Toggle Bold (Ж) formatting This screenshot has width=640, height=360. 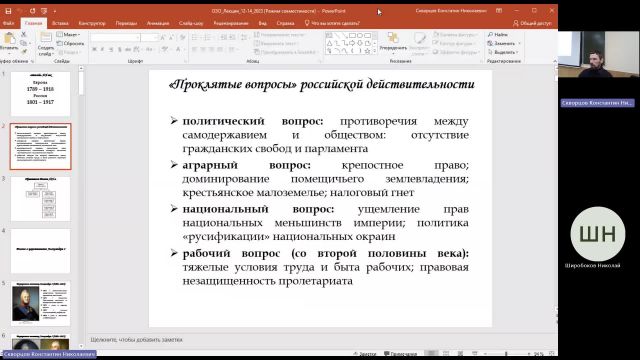pyautogui.click(x=94, y=49)
